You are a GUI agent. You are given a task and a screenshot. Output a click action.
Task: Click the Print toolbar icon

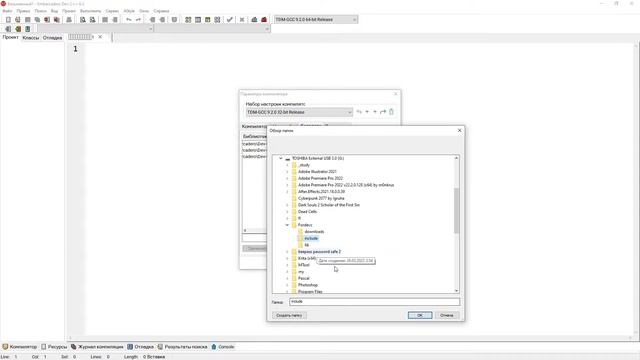pos(69,20)
